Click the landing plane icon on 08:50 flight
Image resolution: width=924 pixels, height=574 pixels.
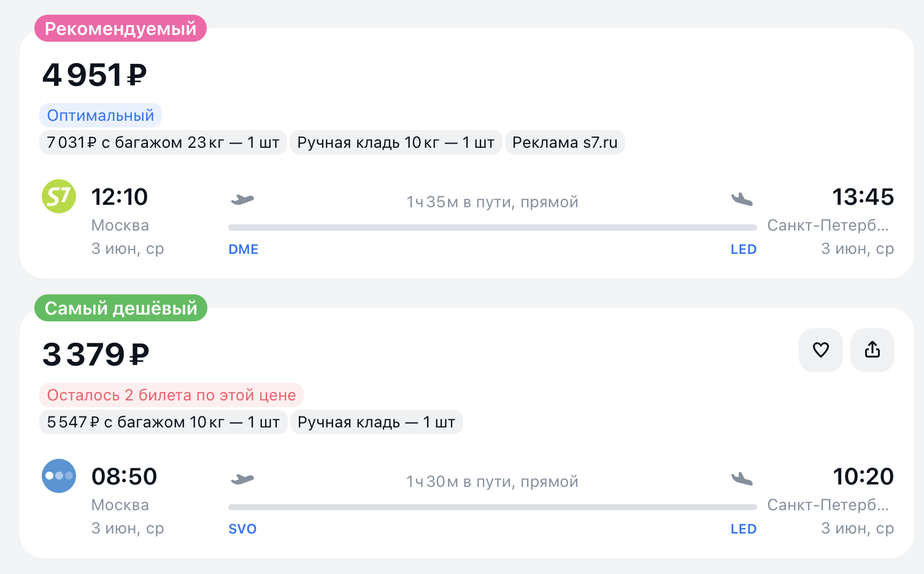(742, 479)
